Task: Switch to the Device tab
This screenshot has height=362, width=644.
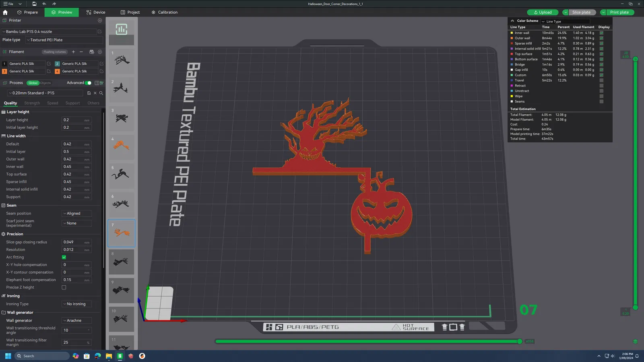Action: (96, 12)
